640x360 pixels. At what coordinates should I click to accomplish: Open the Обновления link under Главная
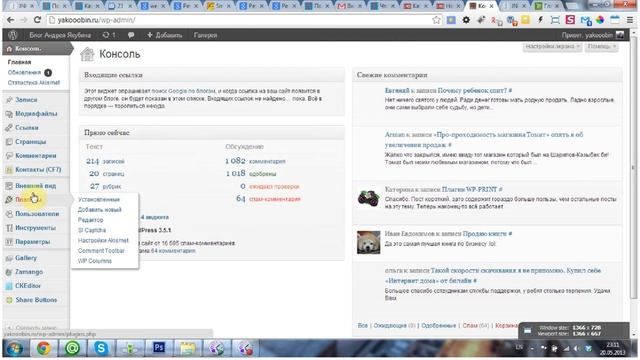click(x=24, y=72)
